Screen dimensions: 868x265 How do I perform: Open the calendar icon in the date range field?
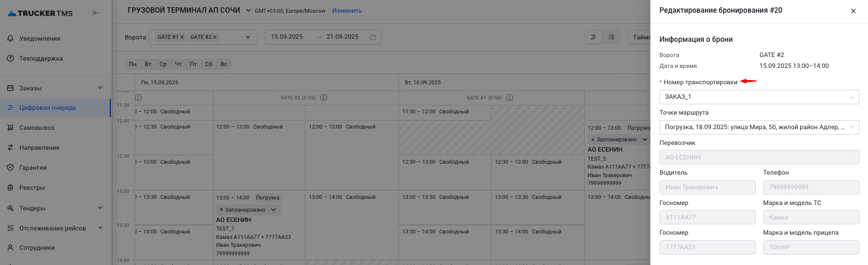373,37
